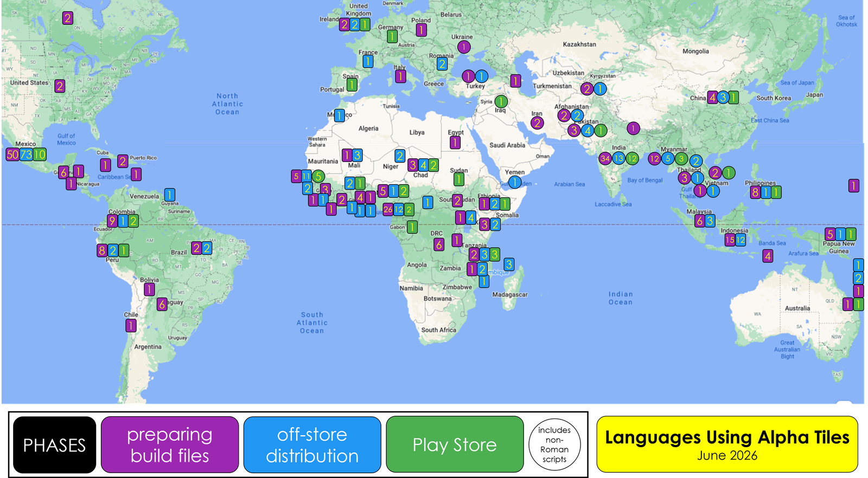This screenshot has width=868, height=478.
Task: Click the 'Madagascar' map label
Action: (510, 295)
